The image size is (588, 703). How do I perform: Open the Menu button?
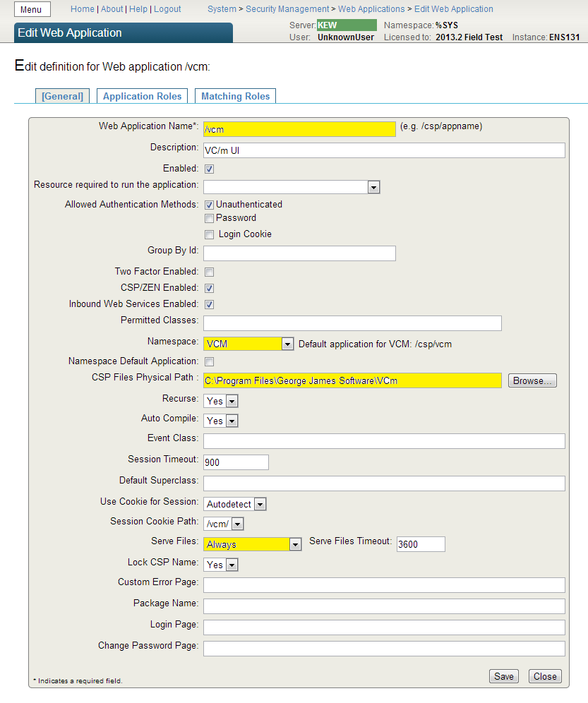[x=32, y=10]
